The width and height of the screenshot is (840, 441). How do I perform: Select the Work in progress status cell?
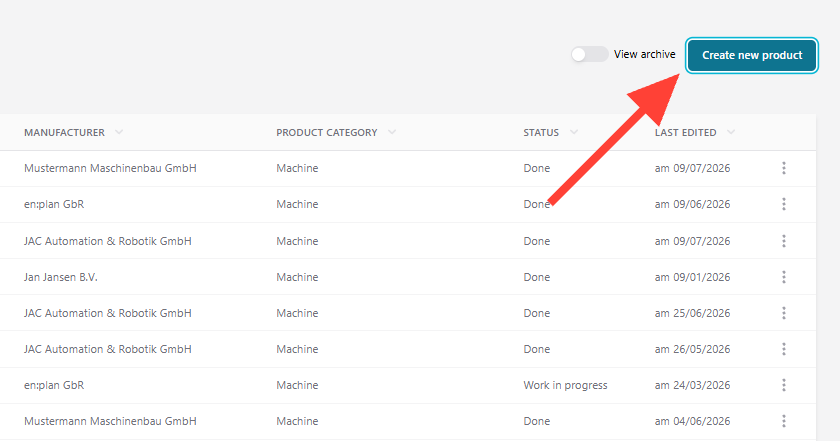tap(565, 385)
